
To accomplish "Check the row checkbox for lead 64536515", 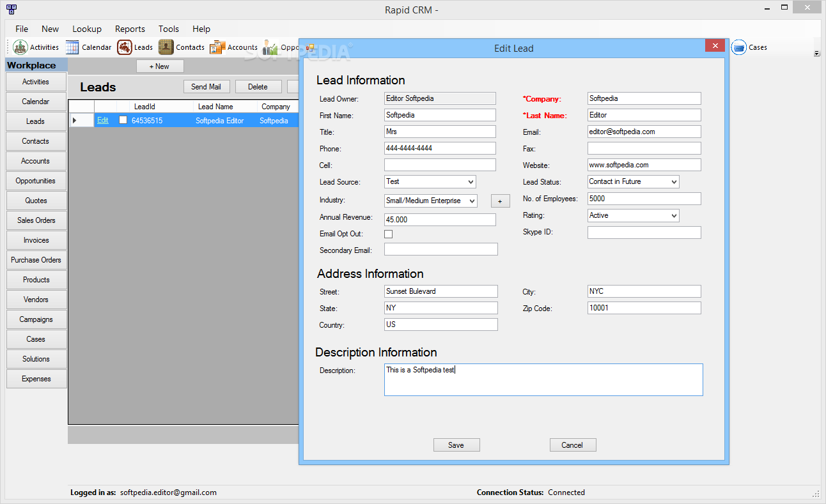I will 123,120.
